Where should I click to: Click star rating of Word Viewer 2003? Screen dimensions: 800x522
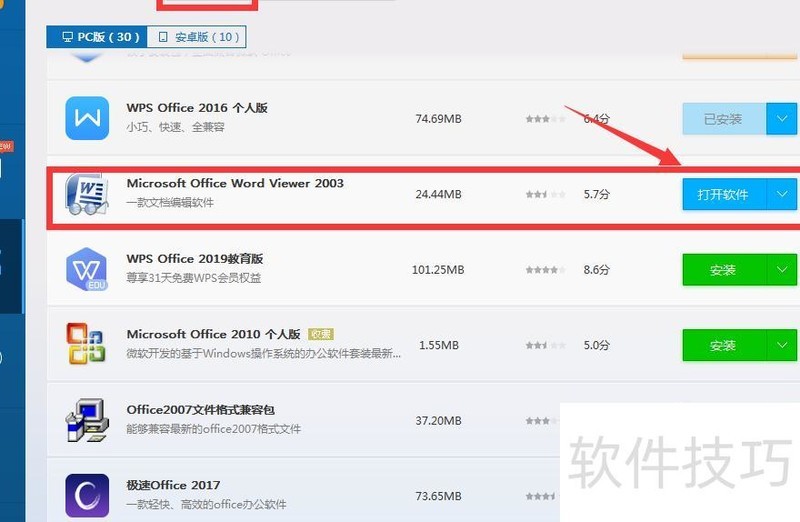[x=545, y=194]
